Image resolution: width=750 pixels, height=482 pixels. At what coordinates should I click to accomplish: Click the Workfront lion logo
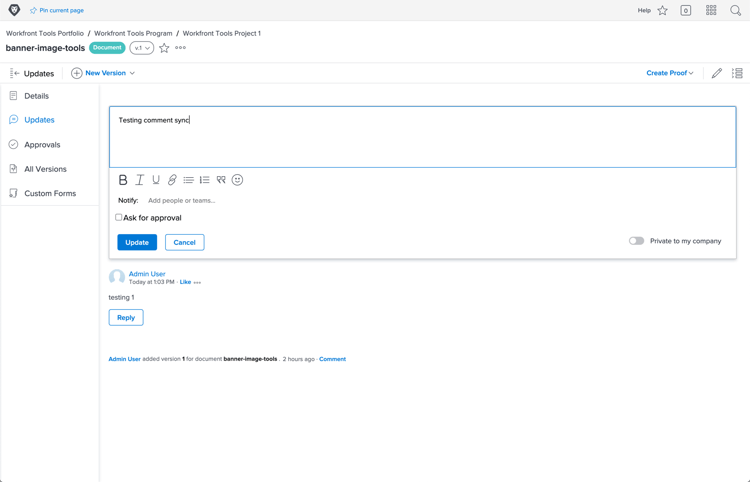click(x=14, y=10)
